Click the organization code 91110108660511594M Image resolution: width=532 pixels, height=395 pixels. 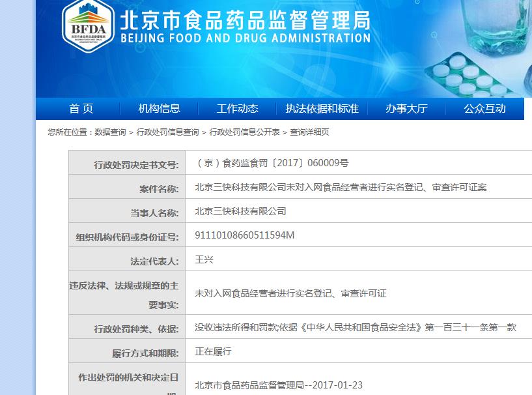pos(245,235)
